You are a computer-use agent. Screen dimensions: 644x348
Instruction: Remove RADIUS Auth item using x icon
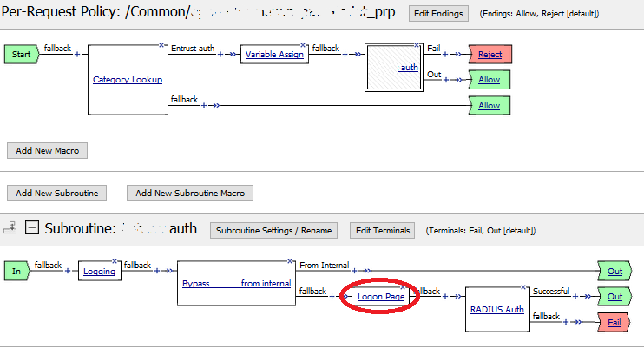(x=523, y=287)
